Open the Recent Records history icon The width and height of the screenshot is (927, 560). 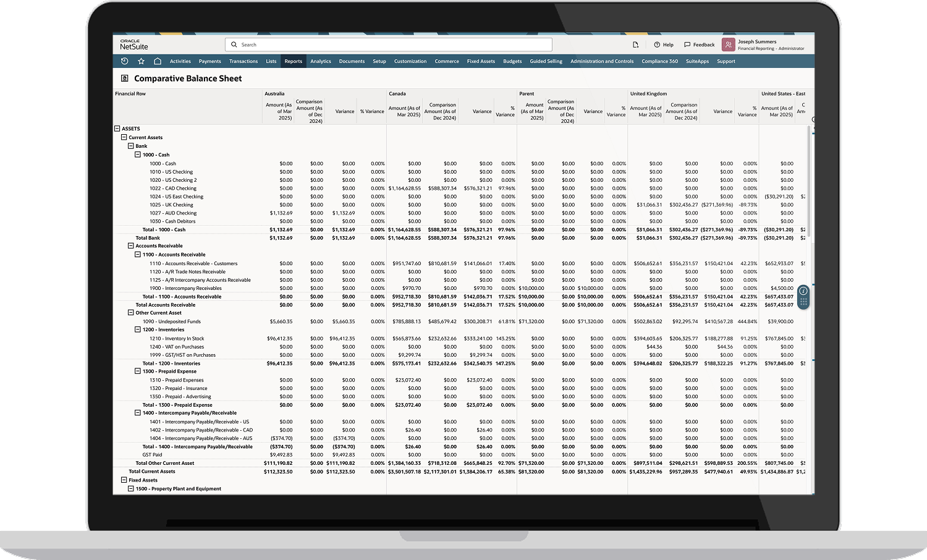click(124, 61)
